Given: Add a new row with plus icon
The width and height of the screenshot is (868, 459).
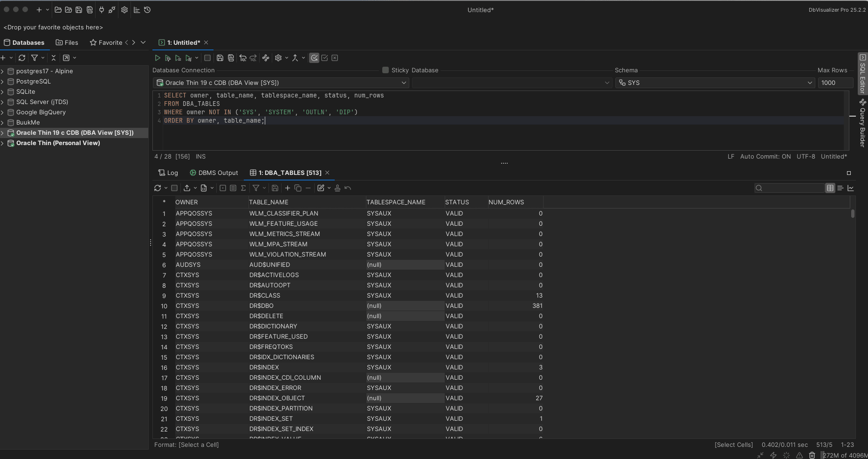Looking at the screenshot, I should (x=288, y=188).
